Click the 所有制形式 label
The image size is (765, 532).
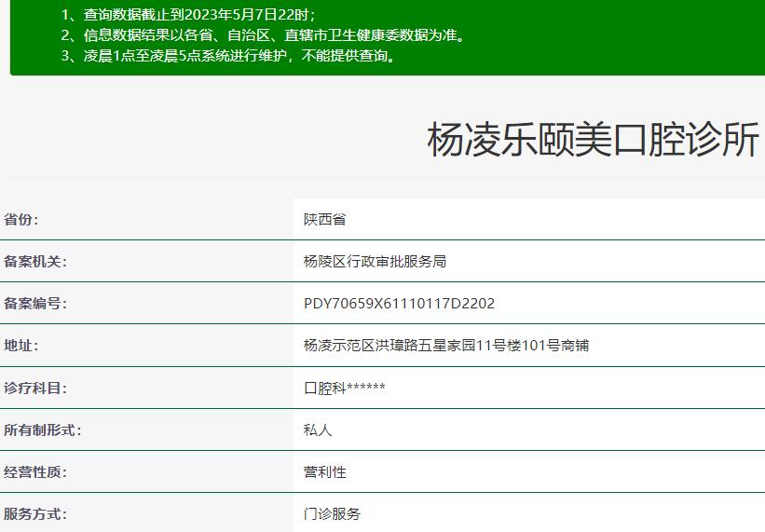point(43,430)
